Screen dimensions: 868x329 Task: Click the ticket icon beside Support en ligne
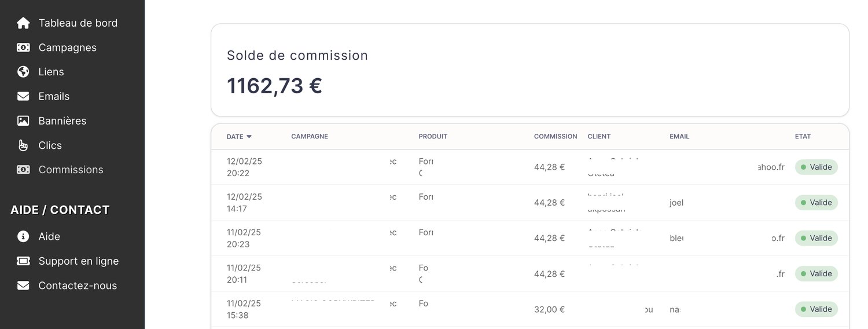pos(23,261)
